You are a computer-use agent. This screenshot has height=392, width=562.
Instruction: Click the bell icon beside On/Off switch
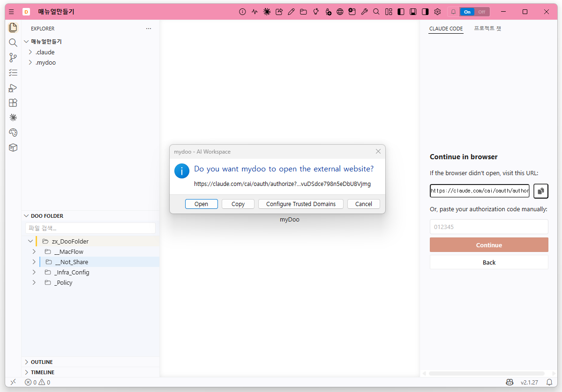[453, 12]
